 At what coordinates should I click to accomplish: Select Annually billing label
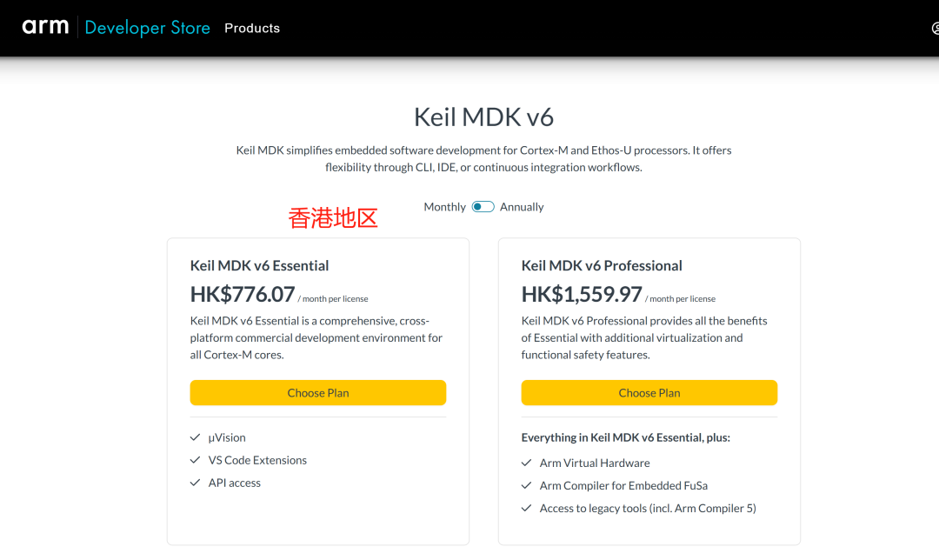(x=522, y=207)
